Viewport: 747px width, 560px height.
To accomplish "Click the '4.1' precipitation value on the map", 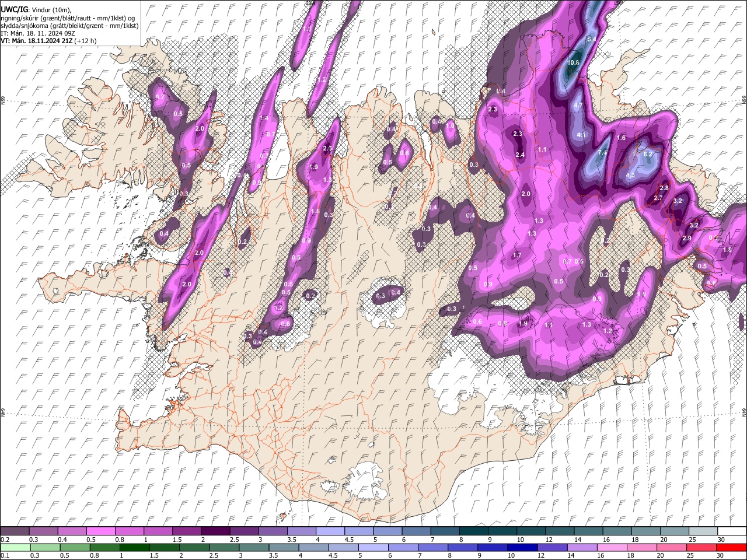I will pos(581,135).
